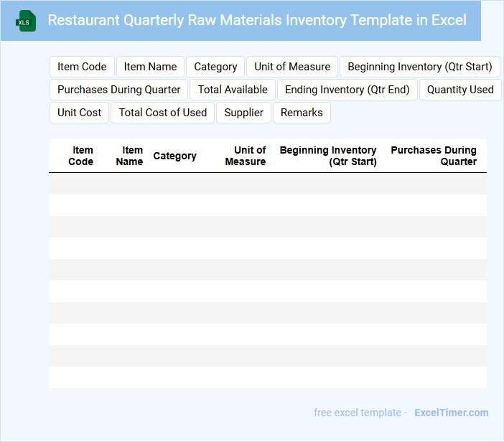This screenshot has width=504, height=442.
Task: Open the ExcelTimer.com link
Action: (452, 413)
